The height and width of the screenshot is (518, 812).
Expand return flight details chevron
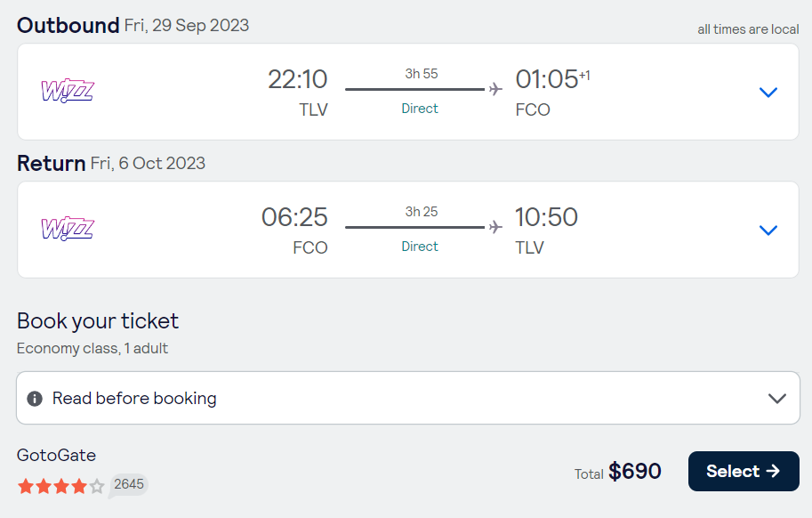(768, 230)
